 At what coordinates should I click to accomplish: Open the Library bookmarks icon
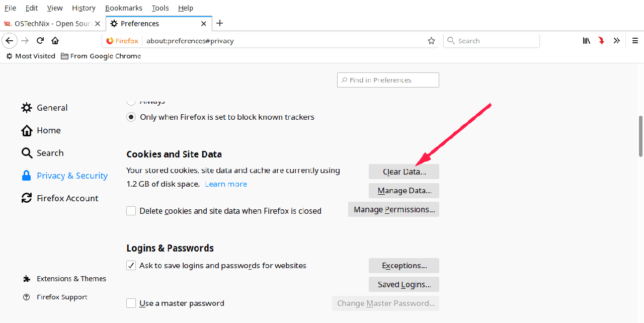tap(587, 41)
